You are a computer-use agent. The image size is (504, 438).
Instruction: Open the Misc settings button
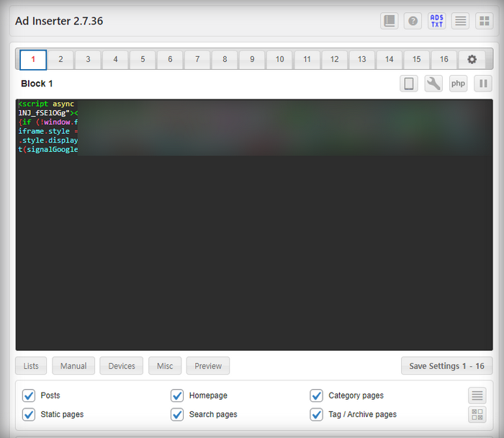click(165, 366)
